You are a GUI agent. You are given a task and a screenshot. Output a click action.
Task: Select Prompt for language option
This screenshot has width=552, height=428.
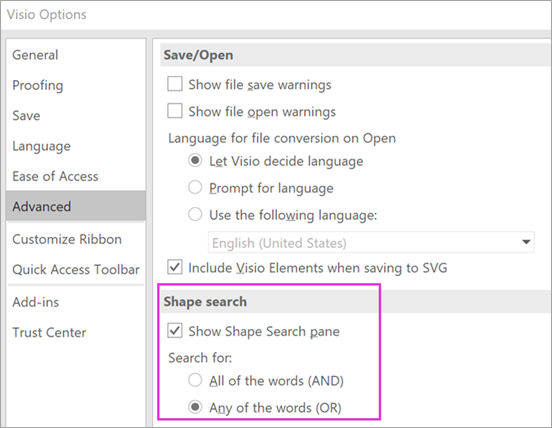pos(195,187)
